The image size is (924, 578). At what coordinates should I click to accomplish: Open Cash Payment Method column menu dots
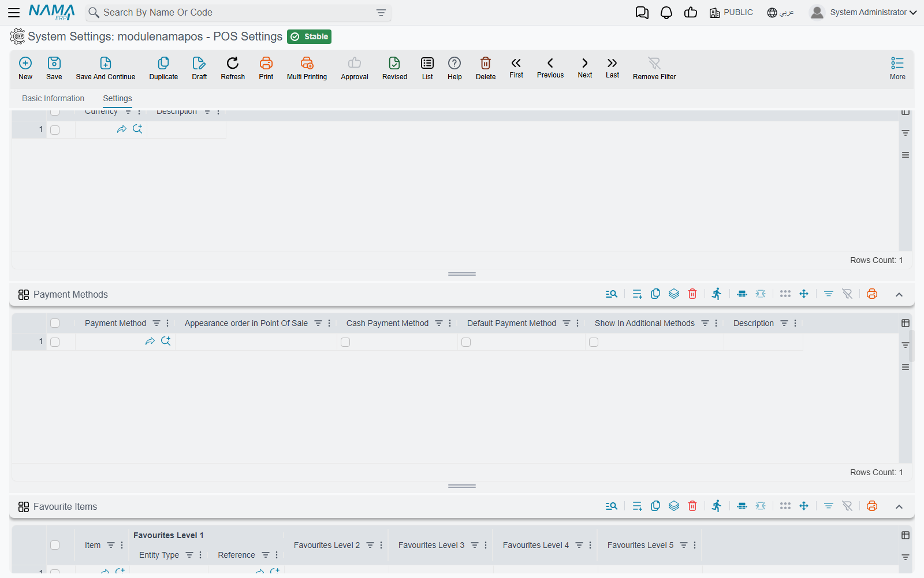pyautogui.click(x=450, y=323)
